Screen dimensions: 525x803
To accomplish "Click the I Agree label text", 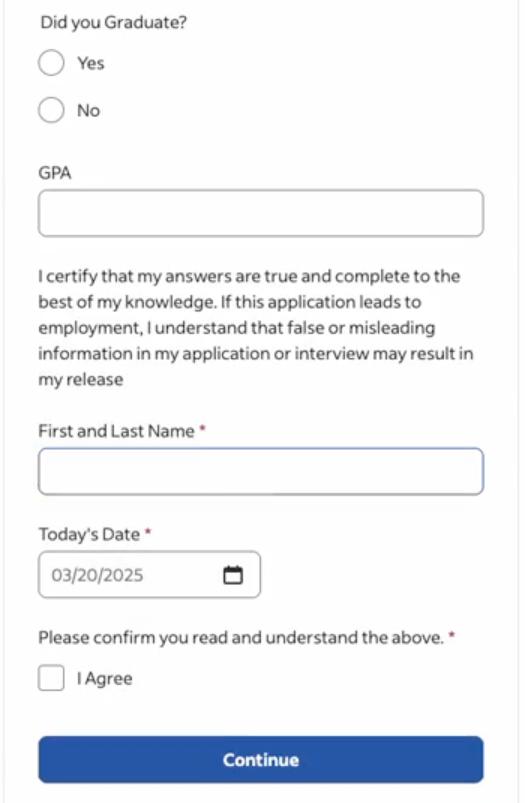I will coord(104,679).
